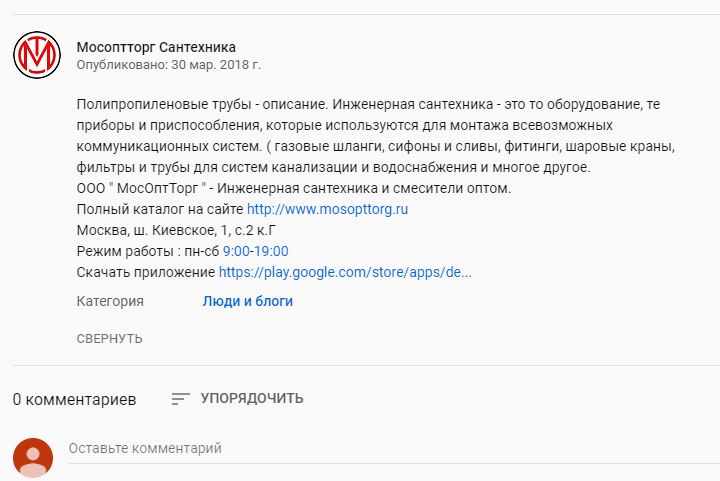Click the Москва, ш. Киевское address line
The image size is (720, 481).
pos(176,230)
